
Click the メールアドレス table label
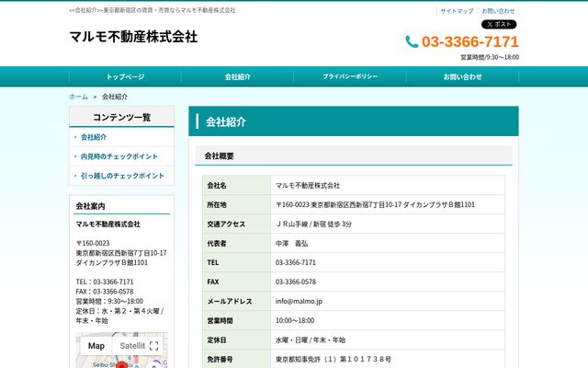point(230,301)
